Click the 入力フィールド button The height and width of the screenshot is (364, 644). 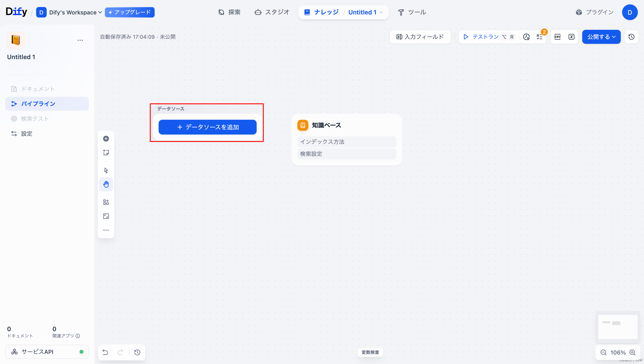pos(420,37)
